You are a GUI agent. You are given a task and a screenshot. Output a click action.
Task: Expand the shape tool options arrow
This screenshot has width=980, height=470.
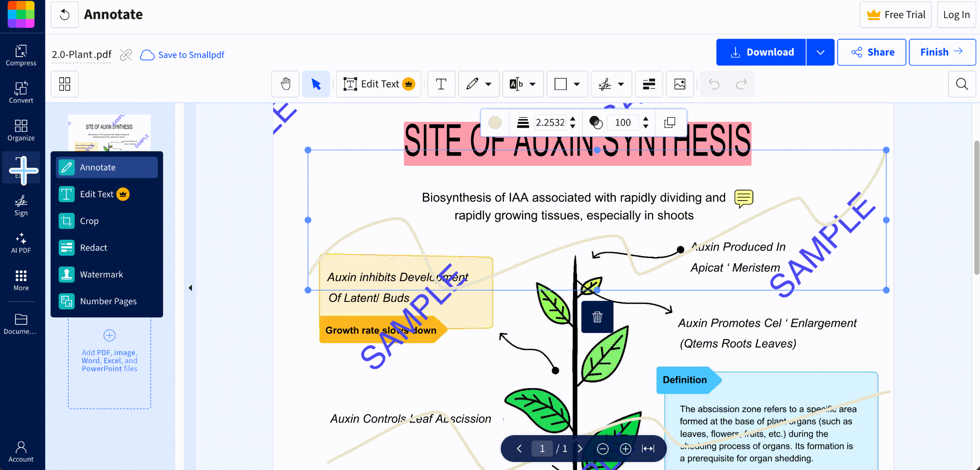(x=577, y=84)
